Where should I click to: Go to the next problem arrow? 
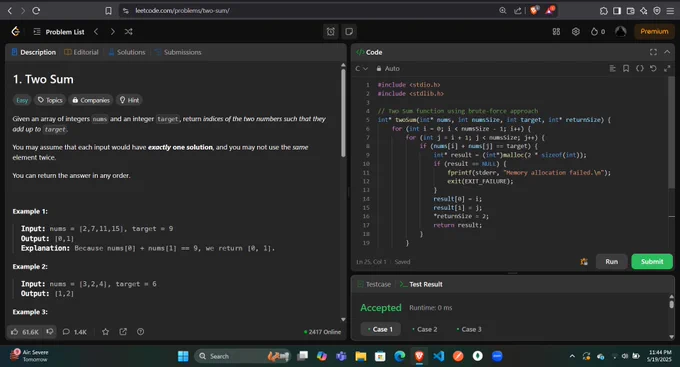tap(112, 32)
